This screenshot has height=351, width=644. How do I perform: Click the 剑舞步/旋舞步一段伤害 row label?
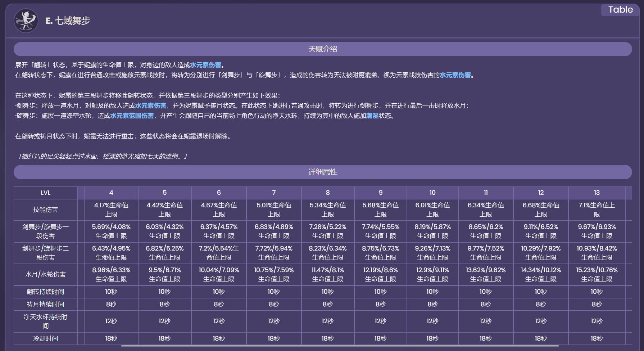point(45,231)
